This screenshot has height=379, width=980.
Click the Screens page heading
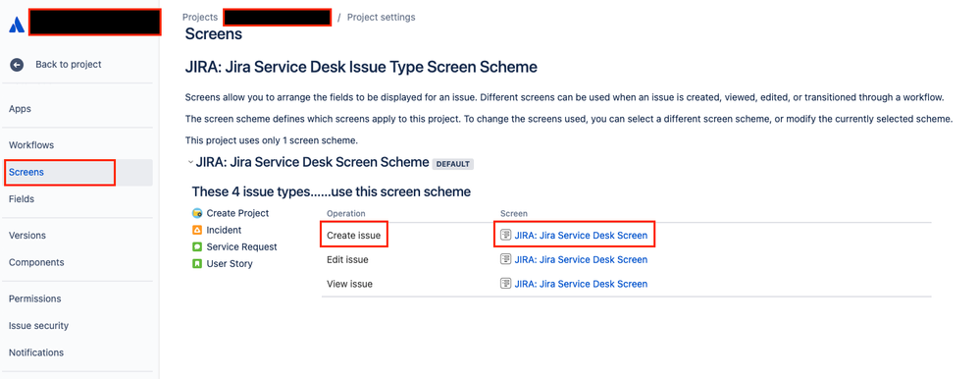click(x=214, y=33)
